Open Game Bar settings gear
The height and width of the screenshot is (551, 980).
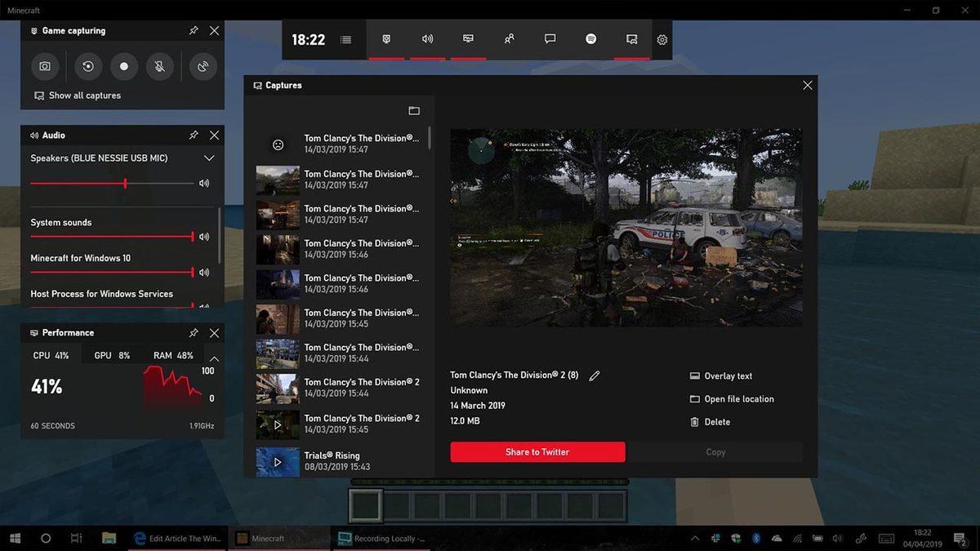coord(662,39)
